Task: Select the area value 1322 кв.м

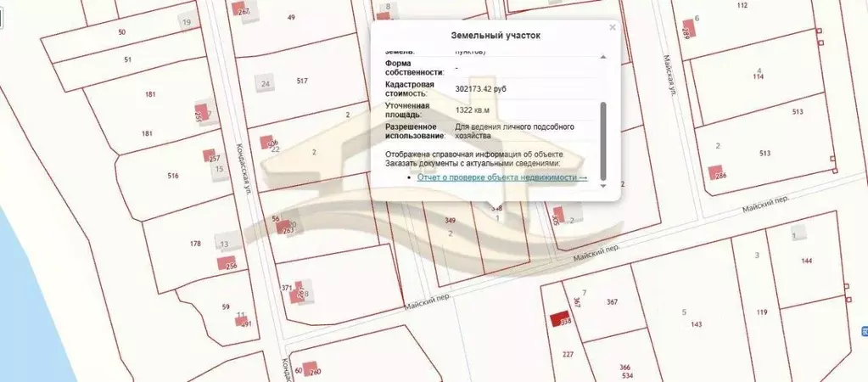Action: 473,110
